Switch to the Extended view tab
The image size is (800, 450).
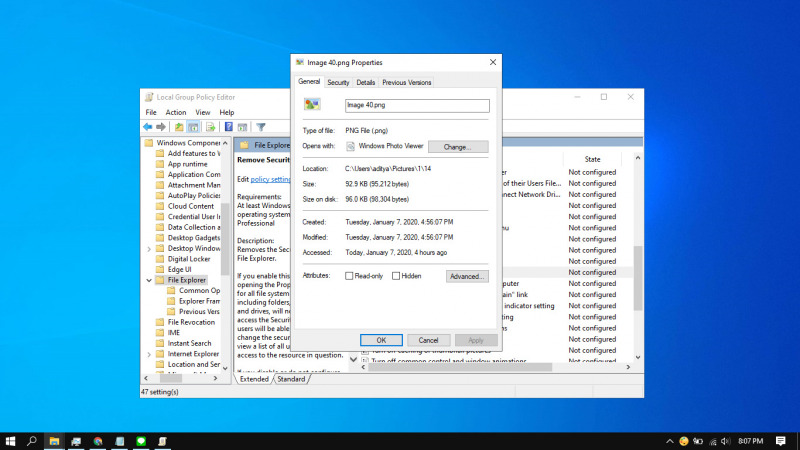pyautogui.click(x=254, y=379)
